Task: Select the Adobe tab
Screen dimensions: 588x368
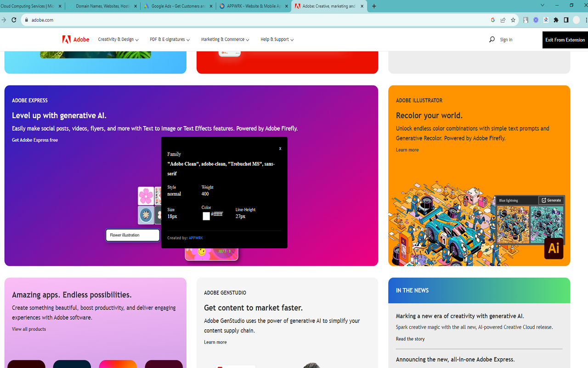Action: [x=329, y=6]
